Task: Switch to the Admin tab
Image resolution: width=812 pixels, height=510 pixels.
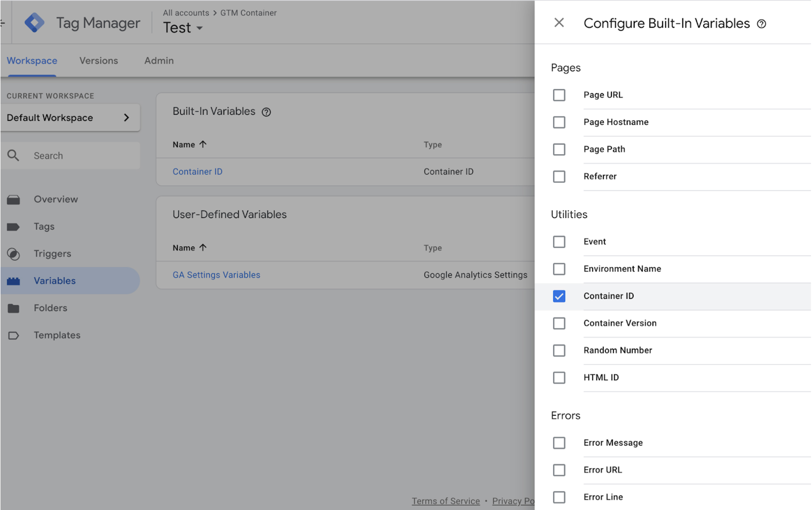Action: click(x=159, y=61)
